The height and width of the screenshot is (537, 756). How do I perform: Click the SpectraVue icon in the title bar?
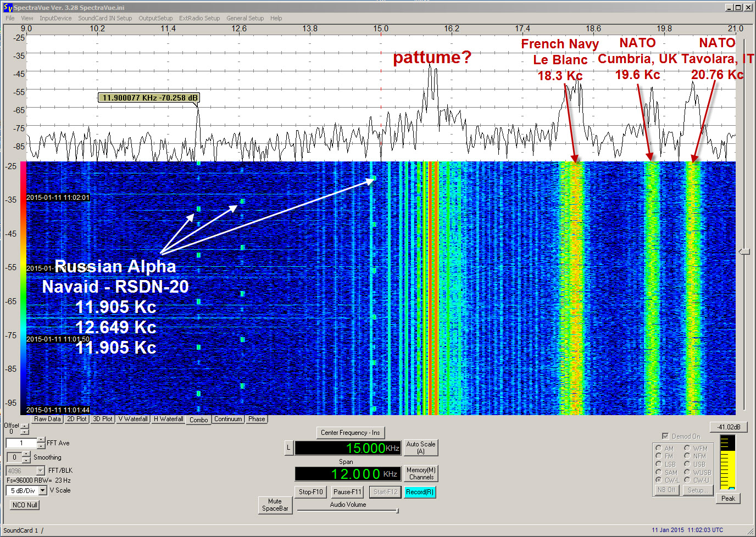8,7
